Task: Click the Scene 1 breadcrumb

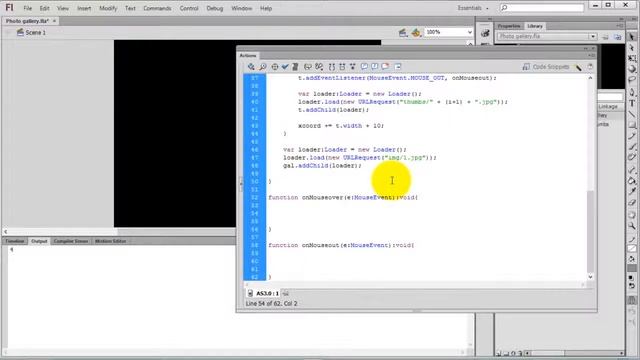Action: (x=31, y=32)
